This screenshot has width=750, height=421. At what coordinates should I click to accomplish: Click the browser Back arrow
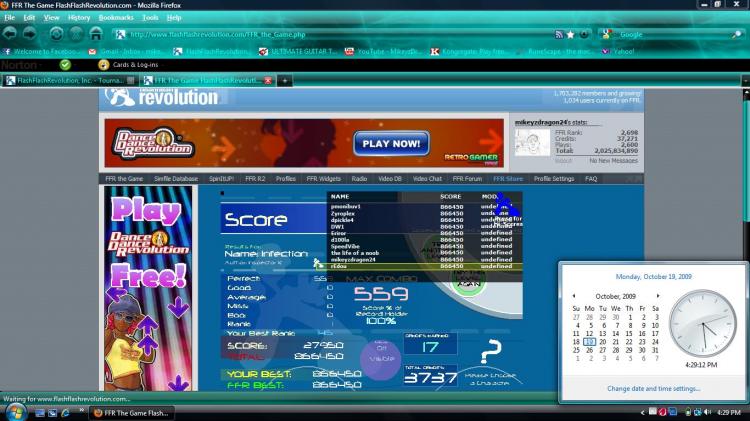click(x=10, y=33)
